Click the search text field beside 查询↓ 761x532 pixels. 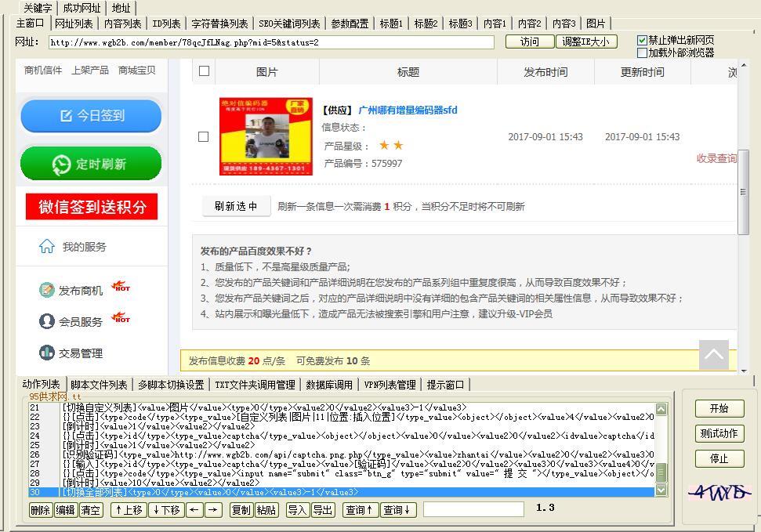click(473, 510)
